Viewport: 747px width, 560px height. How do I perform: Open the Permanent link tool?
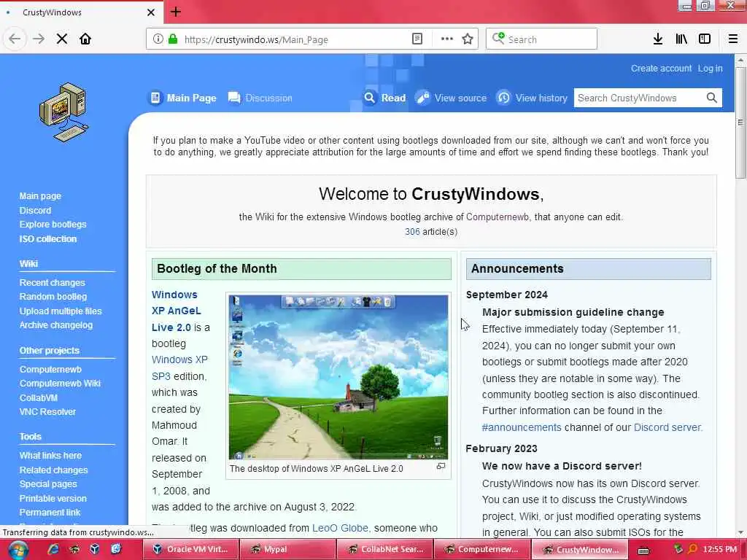[50, 513]
